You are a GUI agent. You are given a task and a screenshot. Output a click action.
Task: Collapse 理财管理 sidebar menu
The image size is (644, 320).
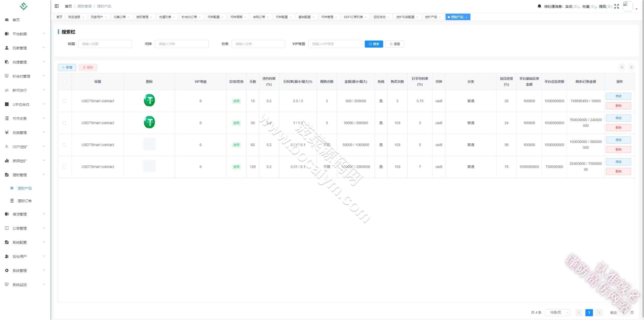(25, 175)
